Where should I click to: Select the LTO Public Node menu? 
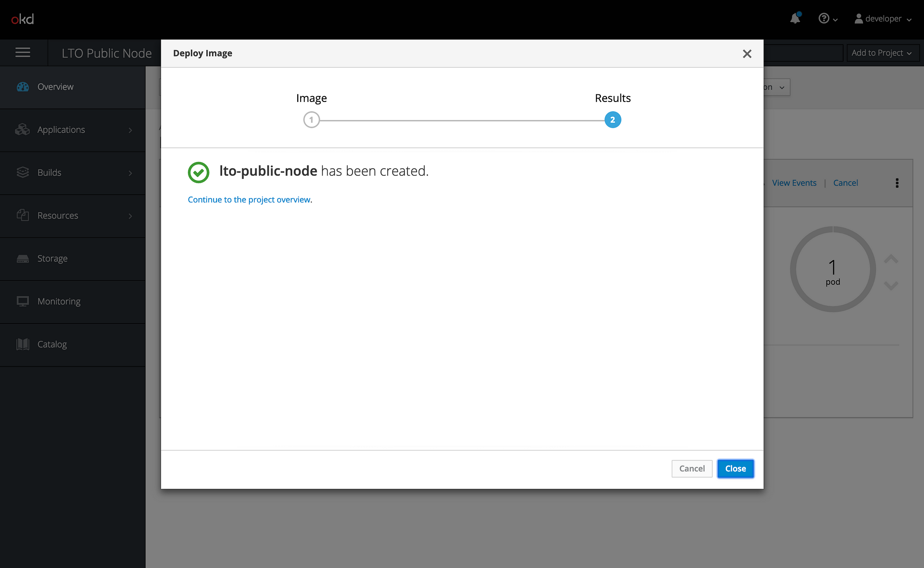[103, 53]
